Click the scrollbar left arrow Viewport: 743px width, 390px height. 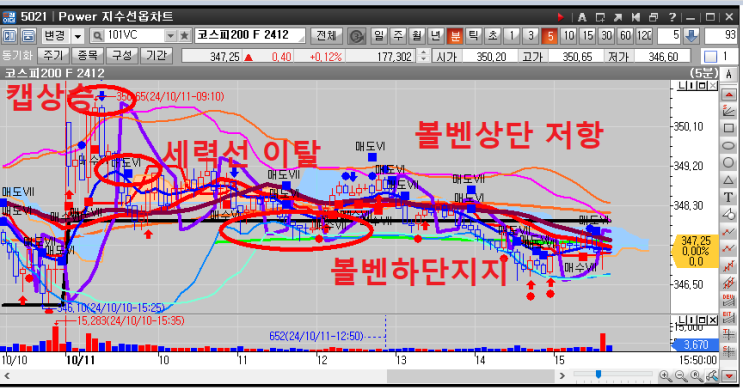[7, 376]
